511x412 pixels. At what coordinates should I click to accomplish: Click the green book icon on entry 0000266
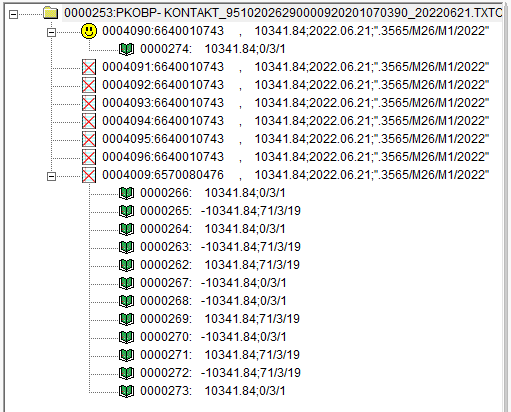click(127, 193)
